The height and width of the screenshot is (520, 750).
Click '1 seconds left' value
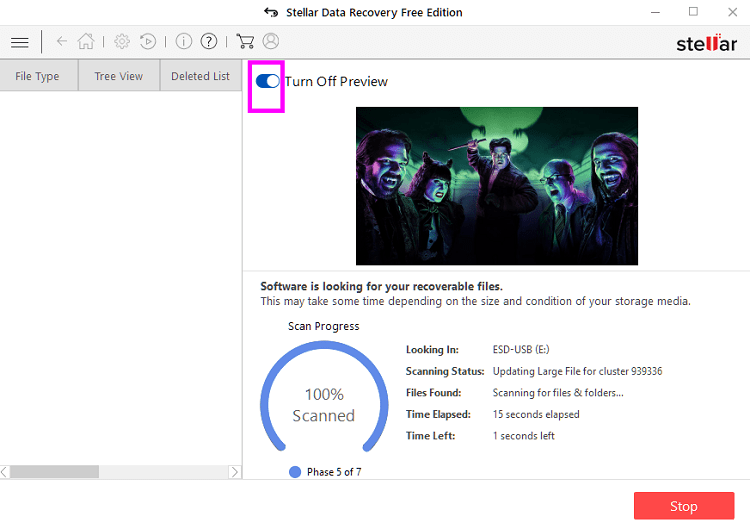[x=523, y=436]
